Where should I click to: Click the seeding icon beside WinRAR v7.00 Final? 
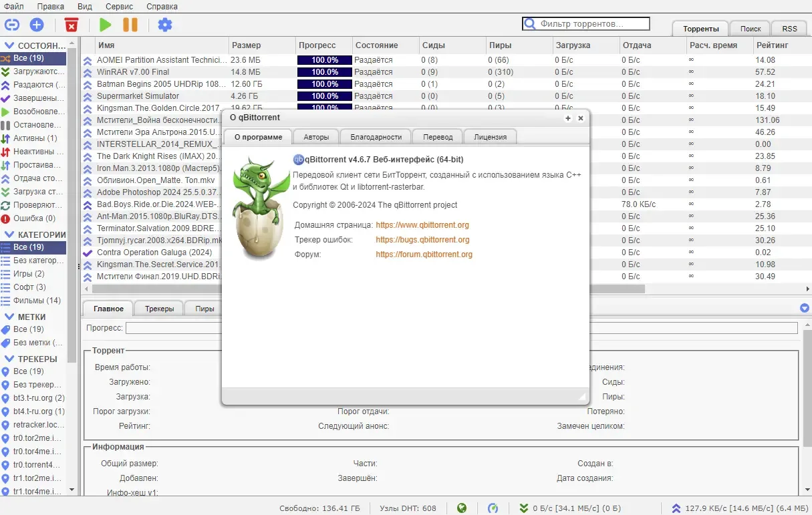point(88,72)
